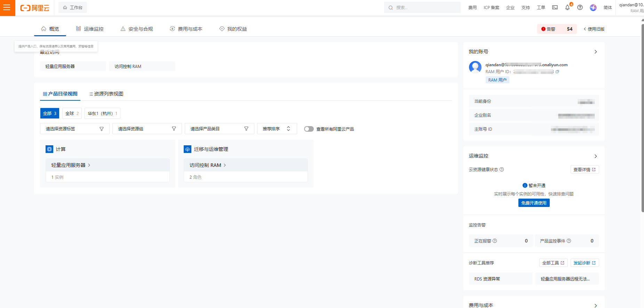Viewport: 644px width, 308px height.
Task: Select the 全球 region filter
Action: pyautogui.click(x=72, y=114)
